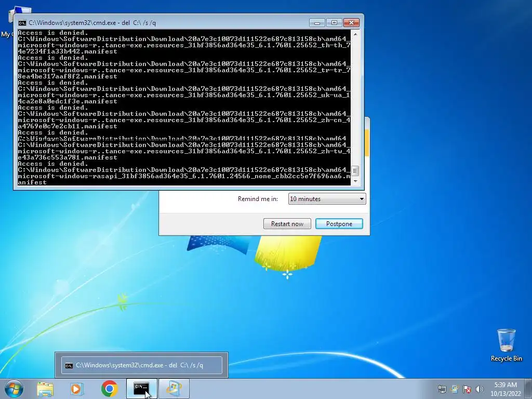Click the line '4ca2e8a0edc1f3e.manifest'
This screenshot has height=399, width=532.
(67, 101)
